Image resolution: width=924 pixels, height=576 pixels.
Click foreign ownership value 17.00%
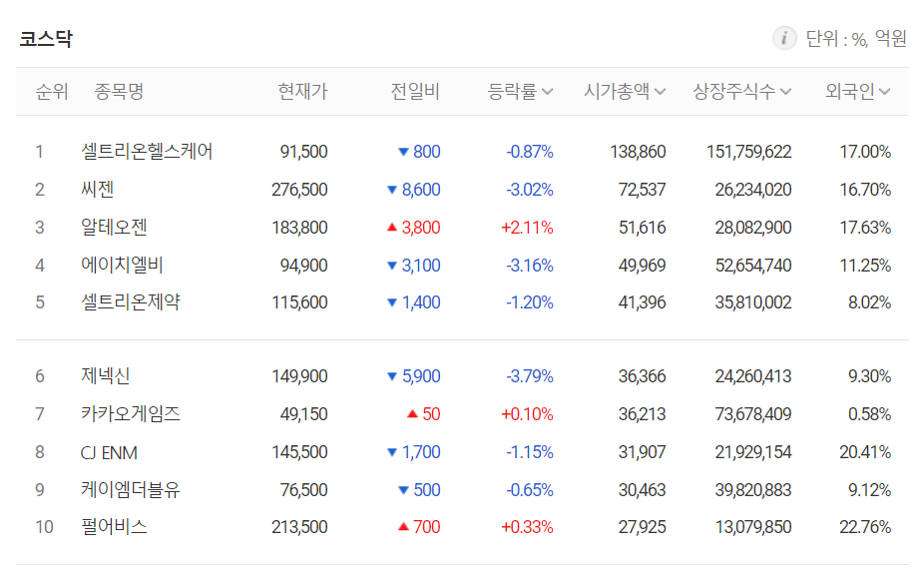(865, 152)
